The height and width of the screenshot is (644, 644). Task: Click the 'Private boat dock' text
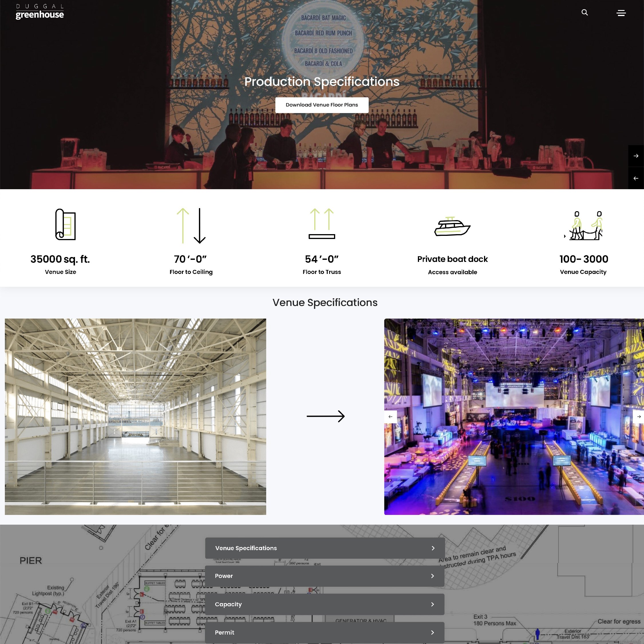[452, 259]
